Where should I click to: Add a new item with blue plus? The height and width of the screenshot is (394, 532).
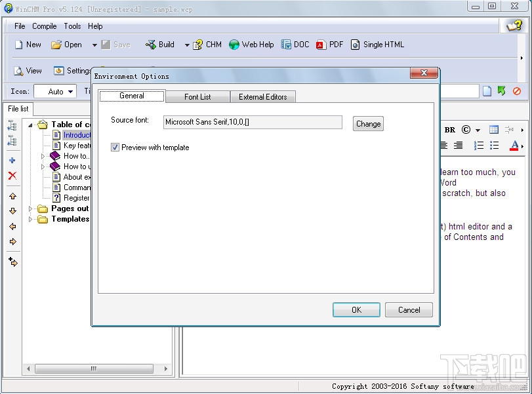12,161
